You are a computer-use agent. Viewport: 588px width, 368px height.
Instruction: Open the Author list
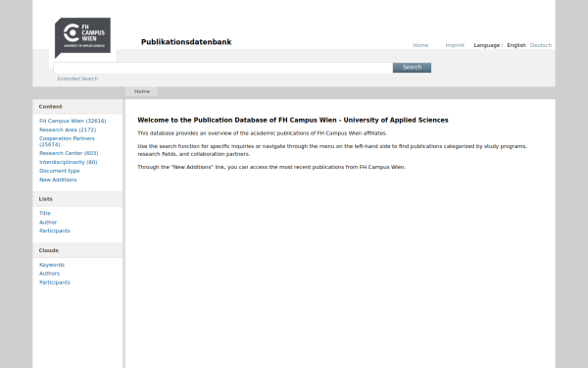[x=48, y=222]
